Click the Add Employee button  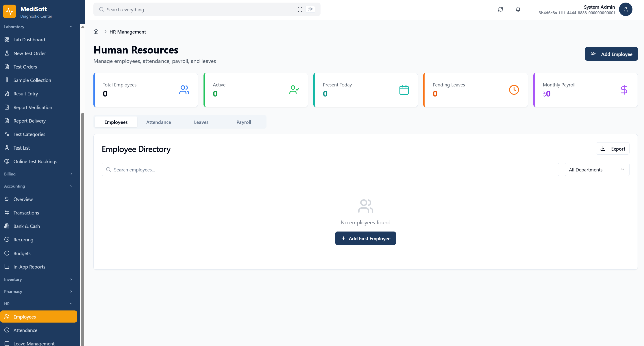tap(611, 54)
